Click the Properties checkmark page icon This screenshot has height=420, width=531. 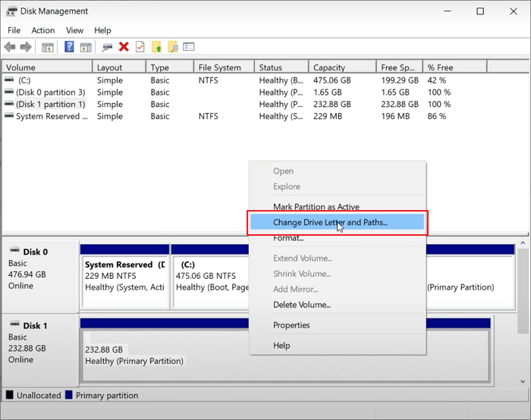pyautogui.click(x=140, y=47)
